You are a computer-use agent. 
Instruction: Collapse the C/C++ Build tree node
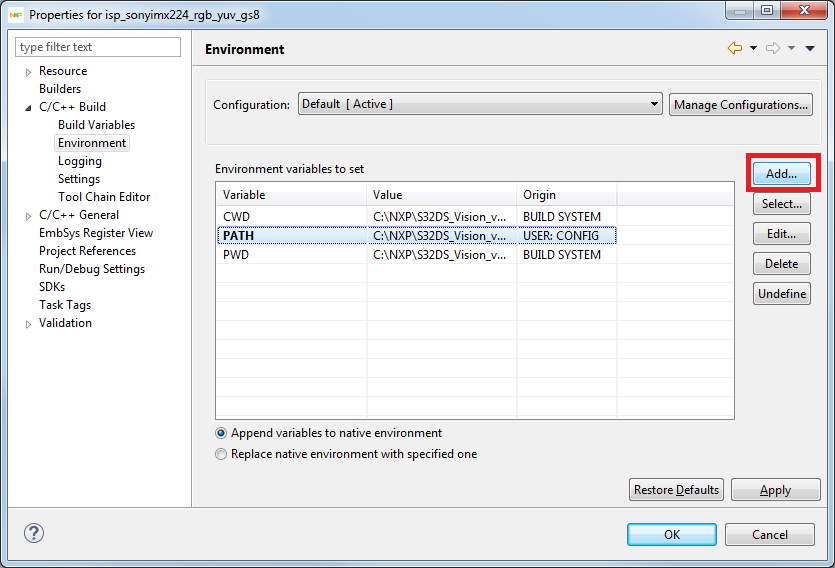click(28, 108)
